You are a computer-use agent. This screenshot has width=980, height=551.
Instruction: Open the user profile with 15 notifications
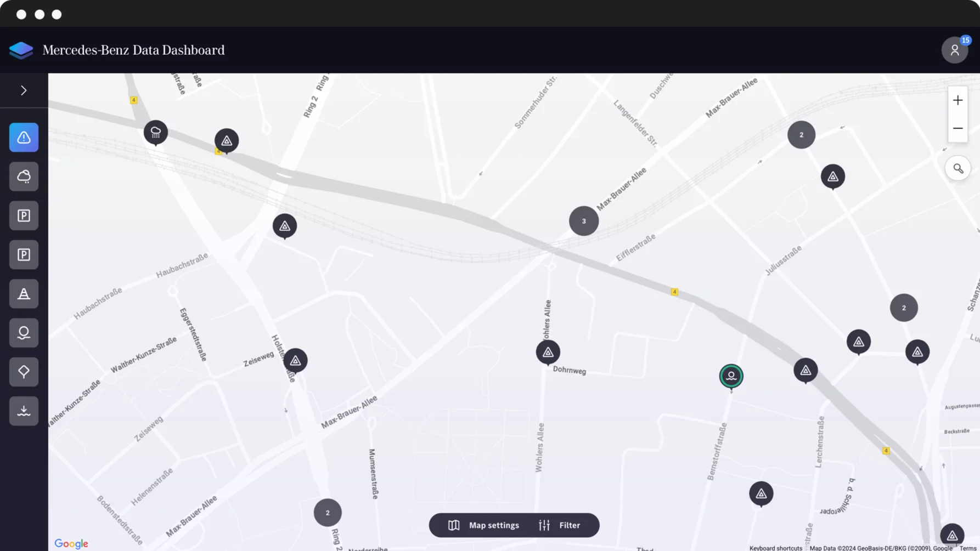(955, 50)
